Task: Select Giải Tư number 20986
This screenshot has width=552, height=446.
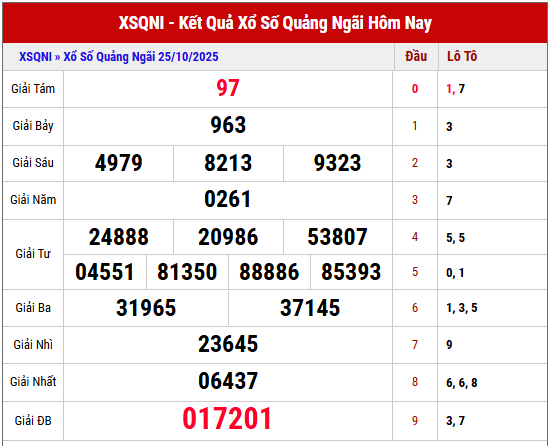Action: tap(228, 237)
